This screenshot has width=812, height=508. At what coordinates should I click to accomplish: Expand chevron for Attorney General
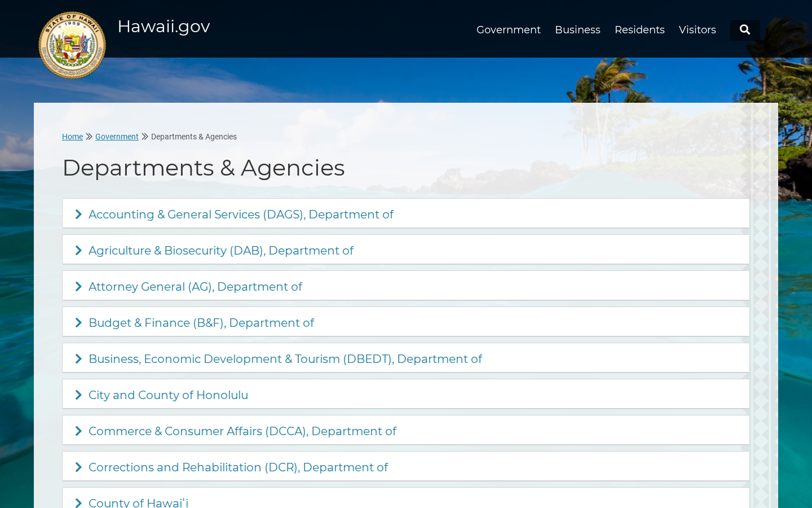(x=78, y=287)
